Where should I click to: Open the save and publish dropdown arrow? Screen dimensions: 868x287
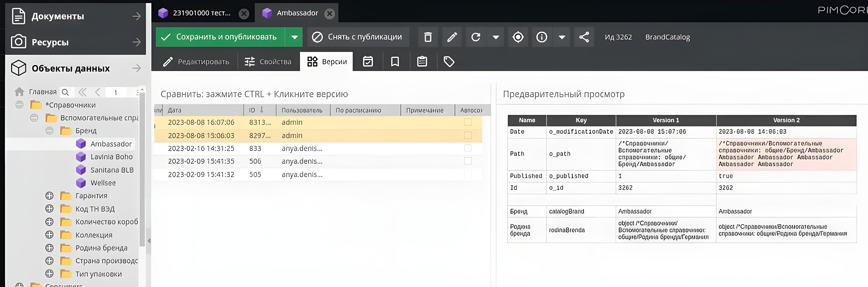(x=294, y=37)
